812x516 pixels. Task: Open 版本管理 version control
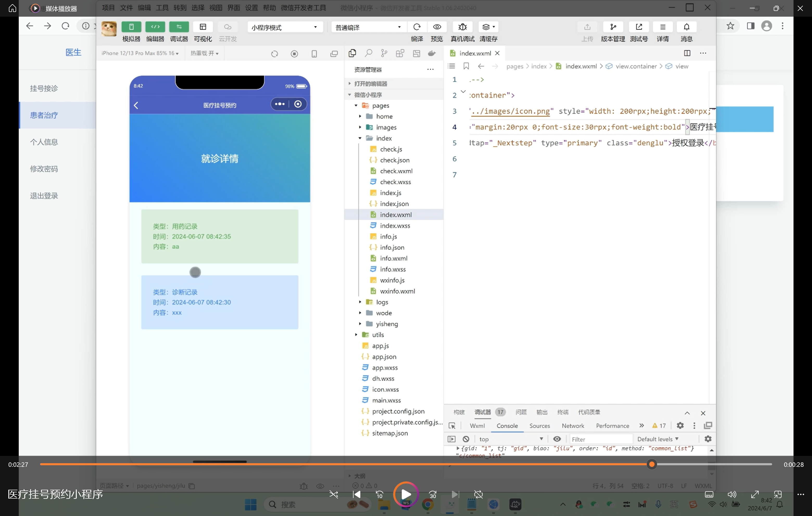[x=613, y=27]
